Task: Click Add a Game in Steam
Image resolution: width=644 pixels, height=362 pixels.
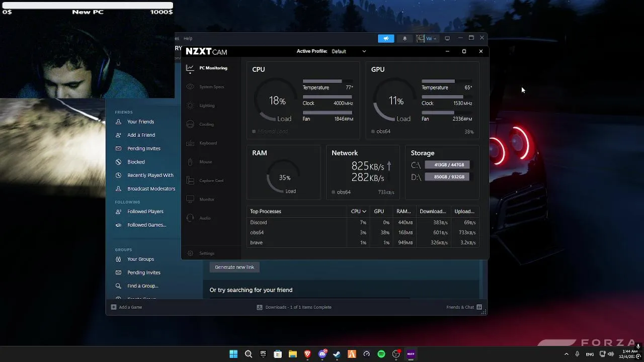Action: click(x=126, y=307)
